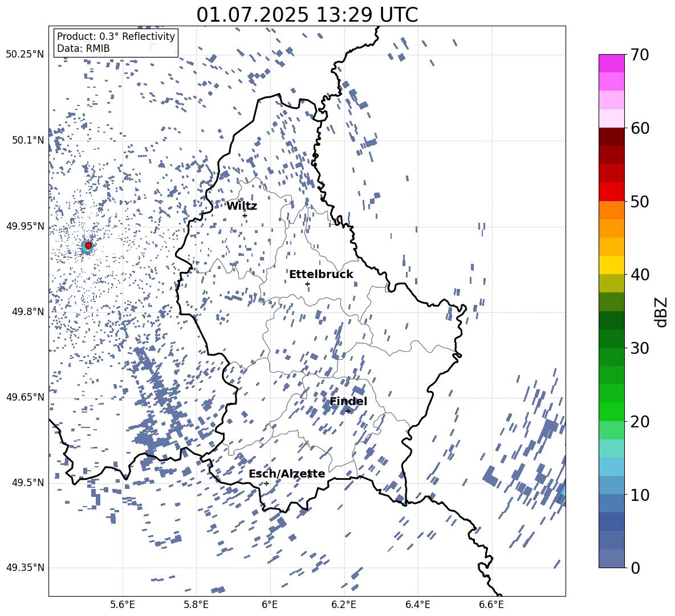Click the Ettelbruck station cross marker

307,284
